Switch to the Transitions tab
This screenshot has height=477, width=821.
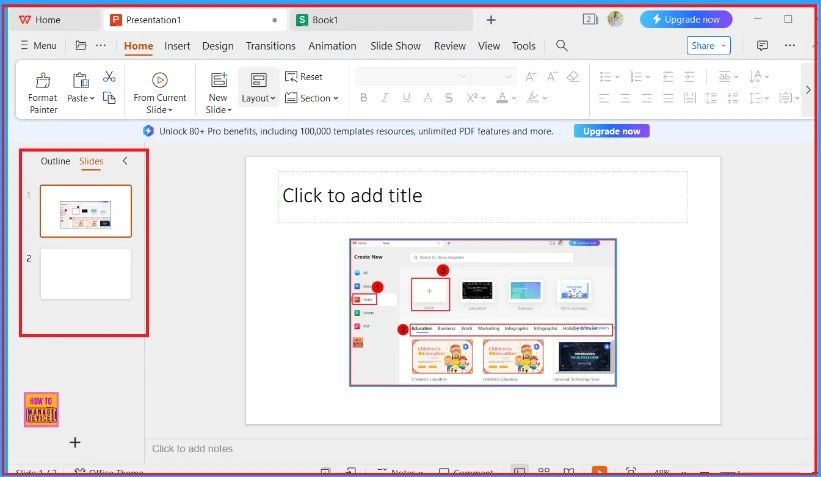271,46
